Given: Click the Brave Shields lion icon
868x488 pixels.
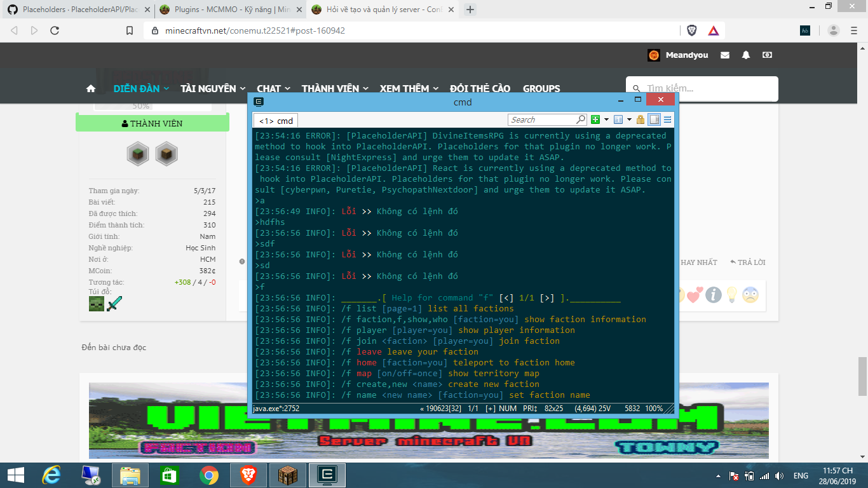Looking at the screenshot, I should click(692, 30).
